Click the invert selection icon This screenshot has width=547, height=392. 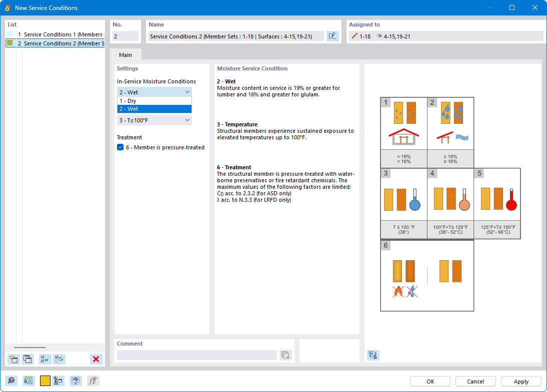[59, 359]
